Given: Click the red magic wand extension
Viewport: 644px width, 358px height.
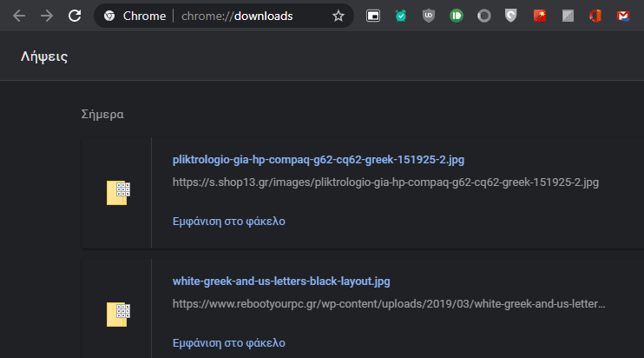Looking at the screenshot, I should tap(540, 16).
